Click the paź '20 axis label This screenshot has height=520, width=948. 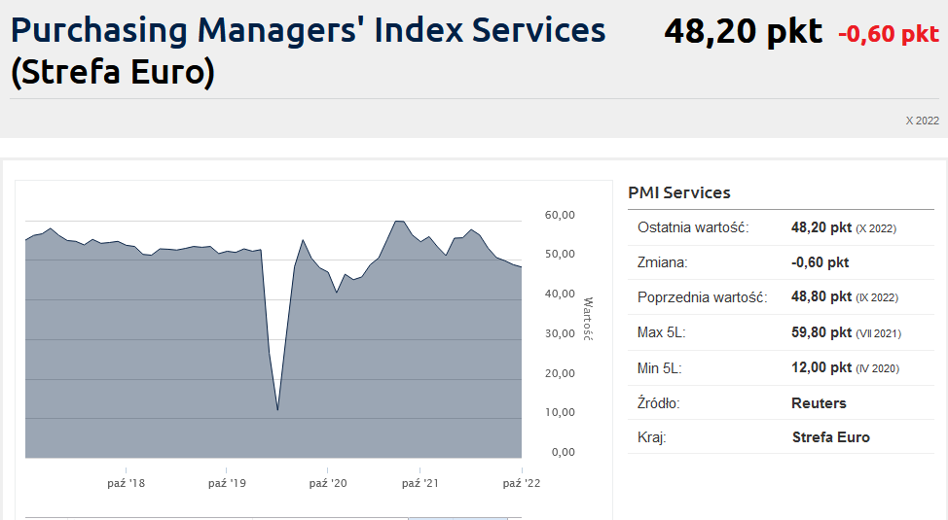328,483
